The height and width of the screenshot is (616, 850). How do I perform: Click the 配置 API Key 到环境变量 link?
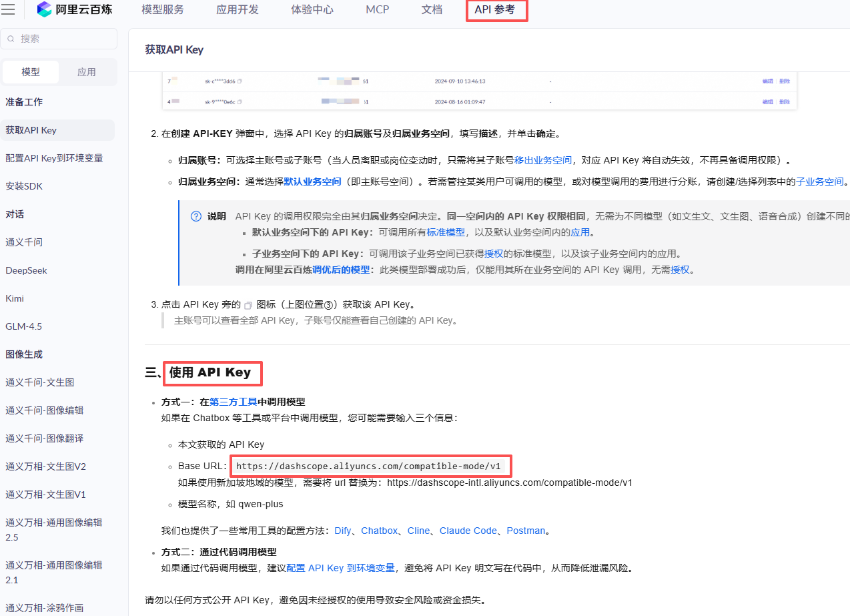[x=340, y=568]
